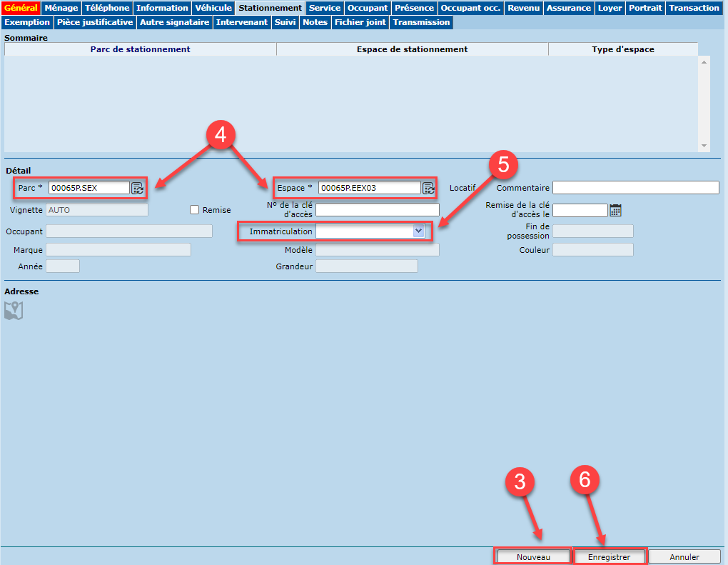Select the Pièce justificative tab
The width and height of the screenshot is (728, 565).
[x=95, y=22]
